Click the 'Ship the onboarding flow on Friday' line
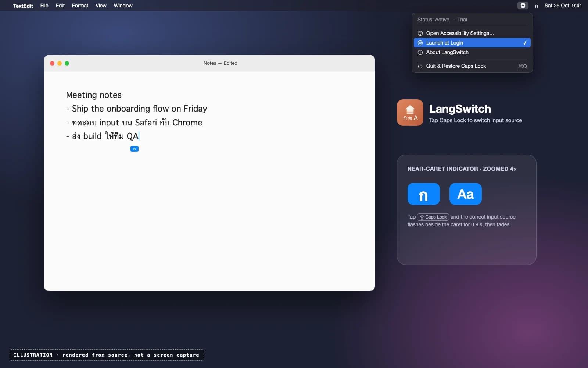 137,109
